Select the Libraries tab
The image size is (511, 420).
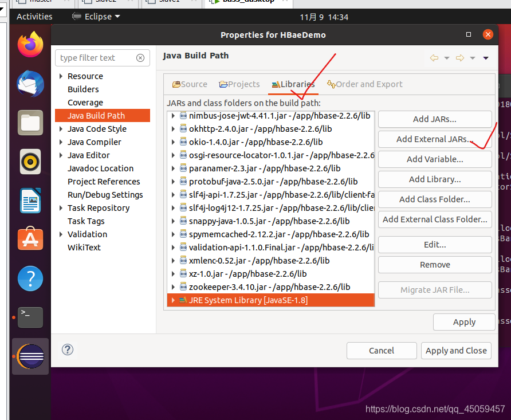click(293, 84)
